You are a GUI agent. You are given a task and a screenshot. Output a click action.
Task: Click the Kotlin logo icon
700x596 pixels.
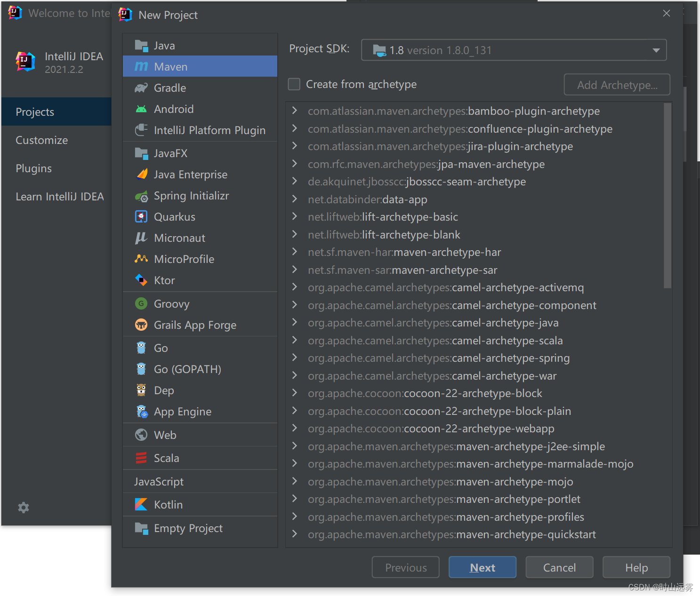pyautogui.click(x=141, y=505)
